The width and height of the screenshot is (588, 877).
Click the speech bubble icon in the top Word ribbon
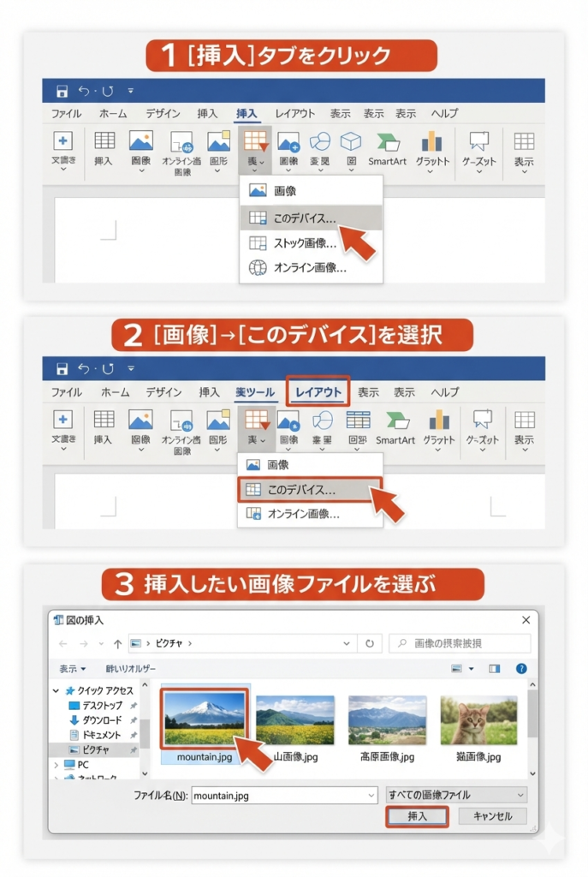[x=478, y=140]
